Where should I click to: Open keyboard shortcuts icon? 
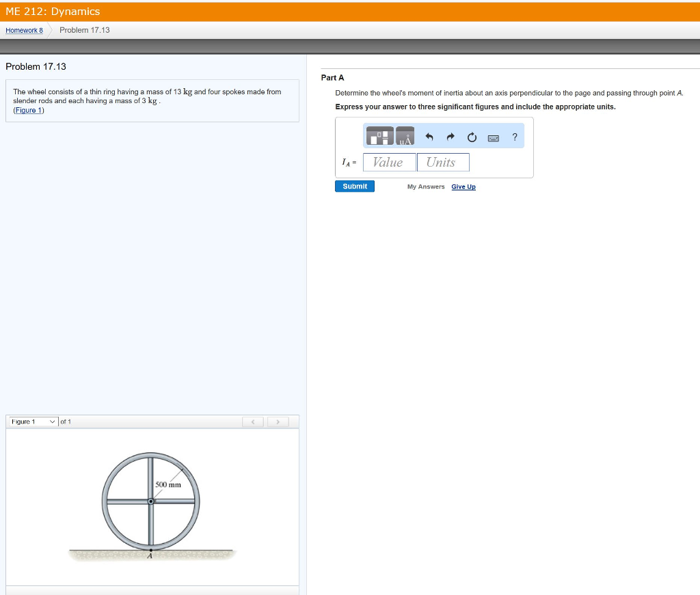click(x=494, y=138)
